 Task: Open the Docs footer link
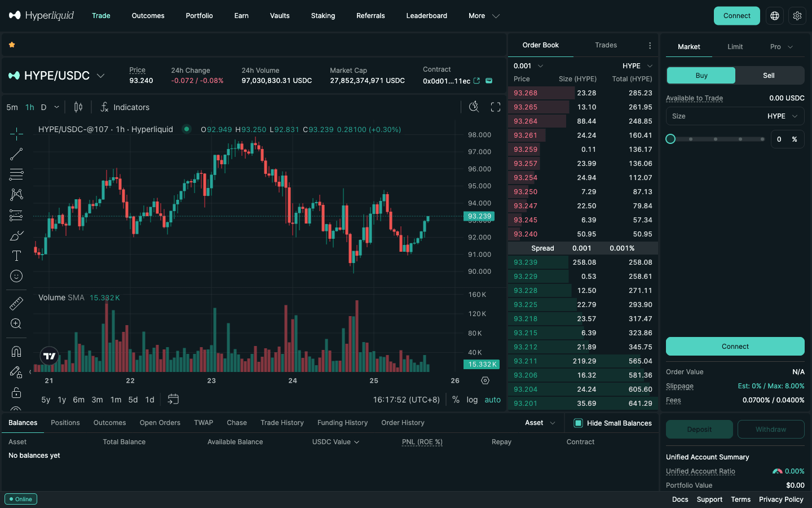click(x=680, y=500)
